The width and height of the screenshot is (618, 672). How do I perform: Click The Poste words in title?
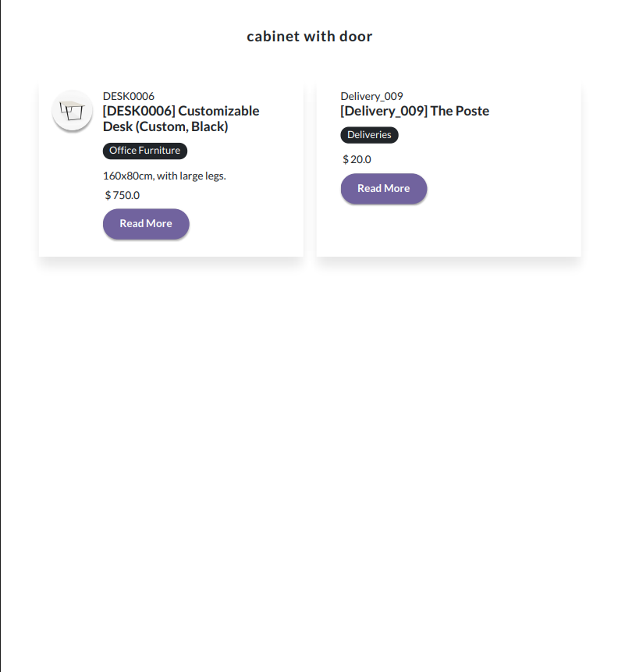point(460,111)
